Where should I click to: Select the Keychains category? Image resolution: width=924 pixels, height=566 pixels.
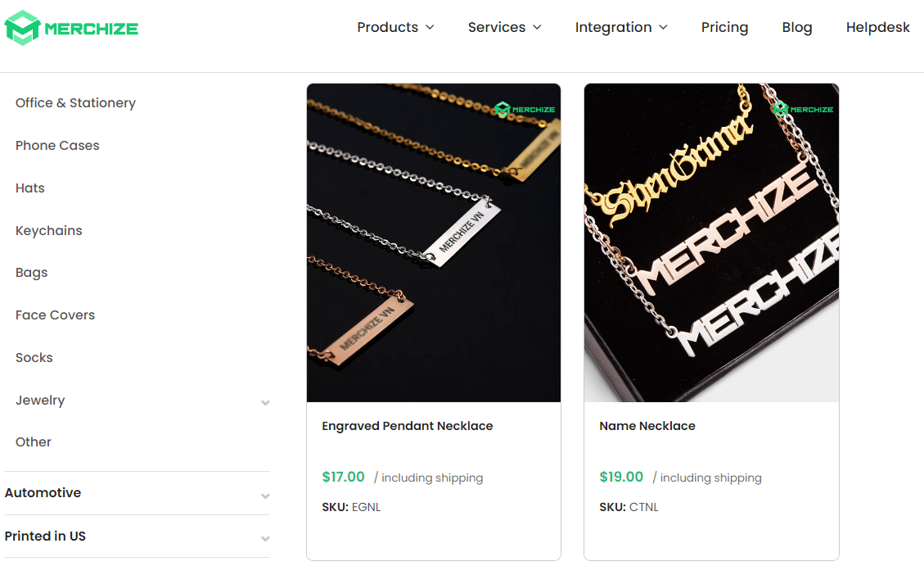[48, 230]
